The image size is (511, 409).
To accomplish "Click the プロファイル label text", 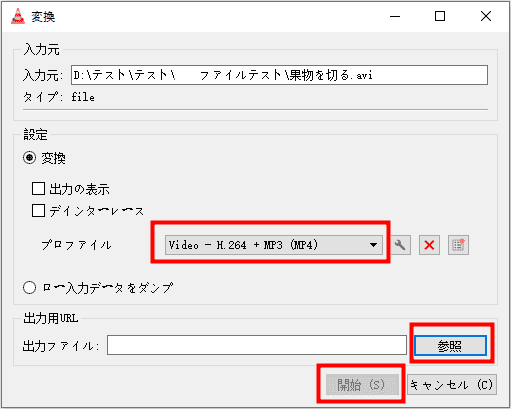I will click(x=76, y=245).
